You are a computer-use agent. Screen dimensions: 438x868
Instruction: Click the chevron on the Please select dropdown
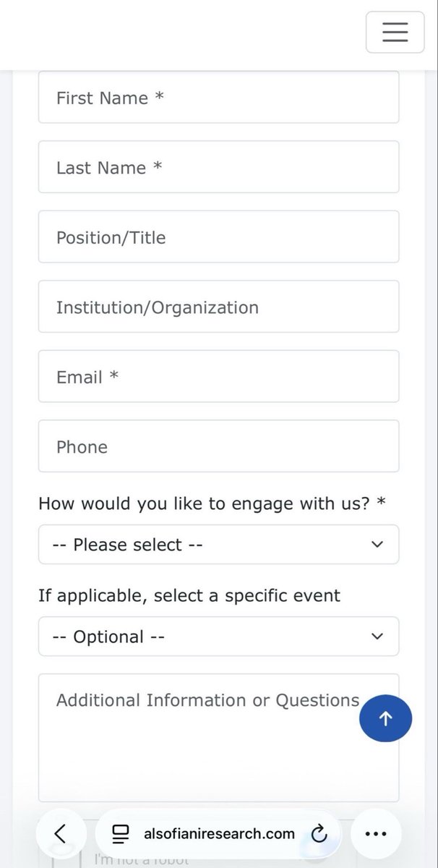(377, 545)
